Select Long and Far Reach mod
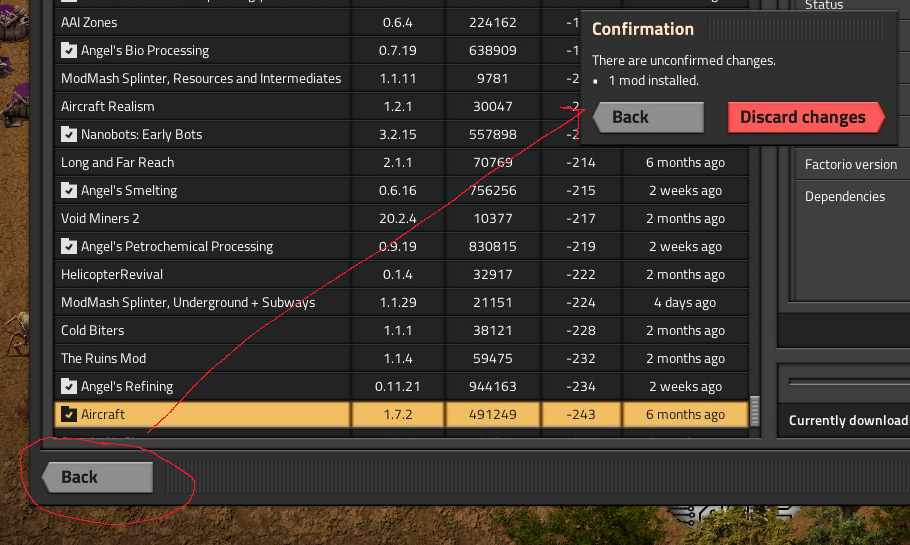 tap(200, 162)
